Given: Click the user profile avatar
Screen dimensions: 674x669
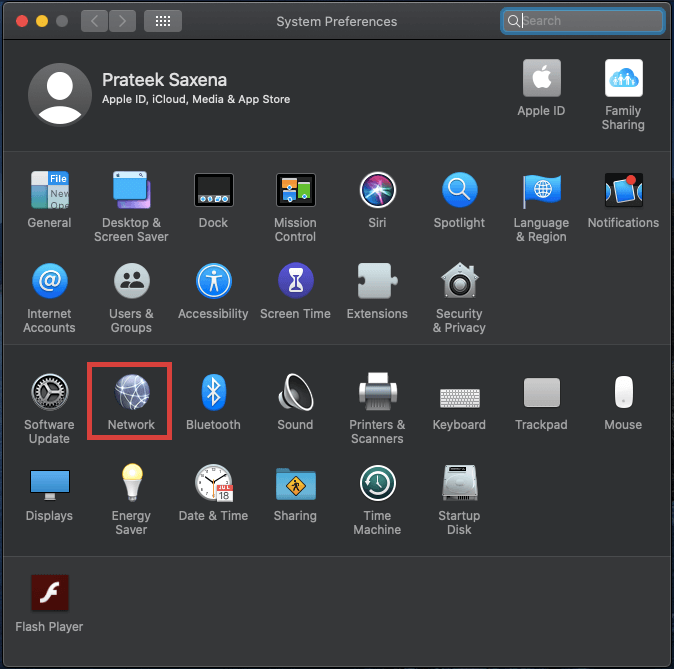Looking at the screenshot, I should point(60,95).
